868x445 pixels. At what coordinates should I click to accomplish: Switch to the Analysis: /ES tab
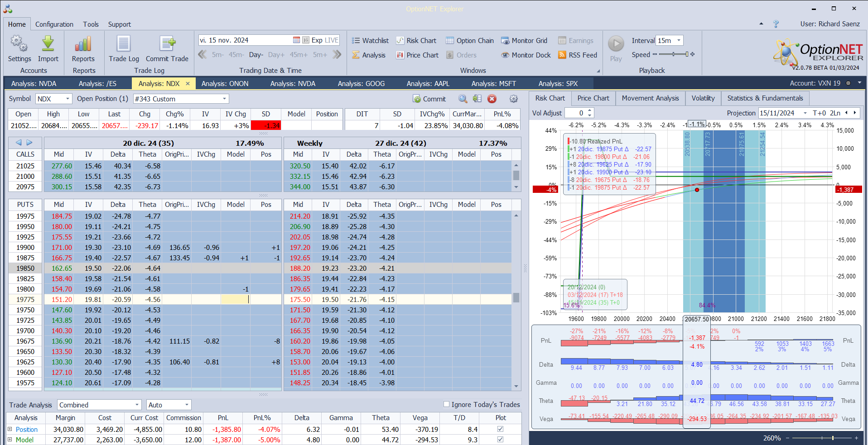97,83
